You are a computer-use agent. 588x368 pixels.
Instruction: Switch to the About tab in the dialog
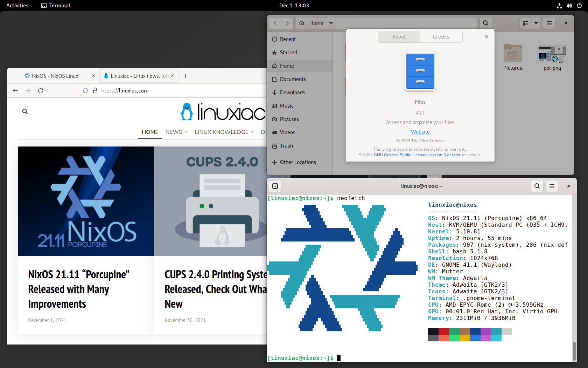coord(399,37)
